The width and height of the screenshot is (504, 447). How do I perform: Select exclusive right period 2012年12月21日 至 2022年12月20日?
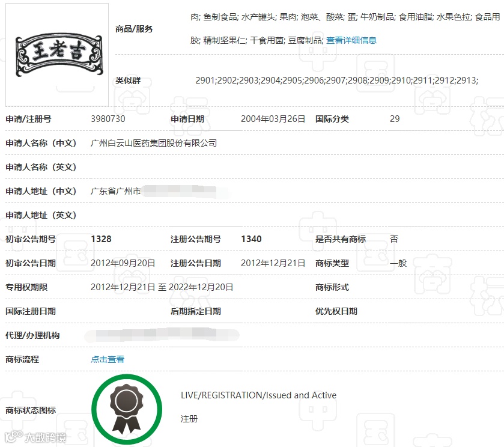pos(162,287)
